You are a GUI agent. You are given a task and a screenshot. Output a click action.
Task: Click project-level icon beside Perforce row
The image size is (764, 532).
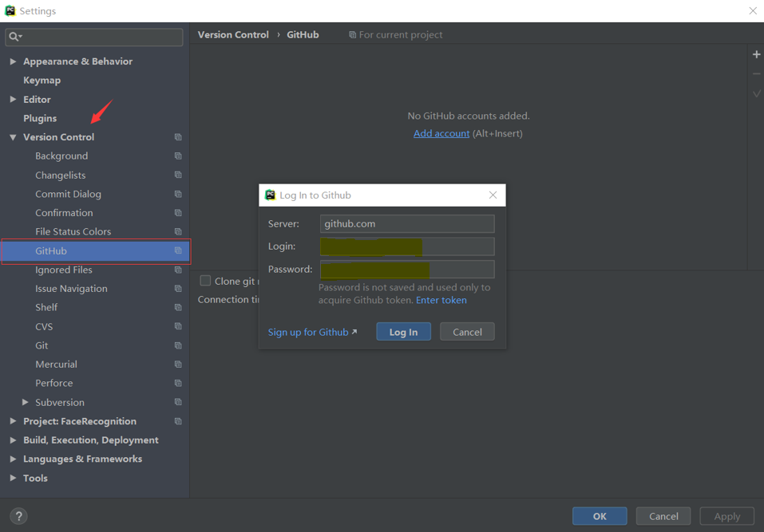point(178,383)
